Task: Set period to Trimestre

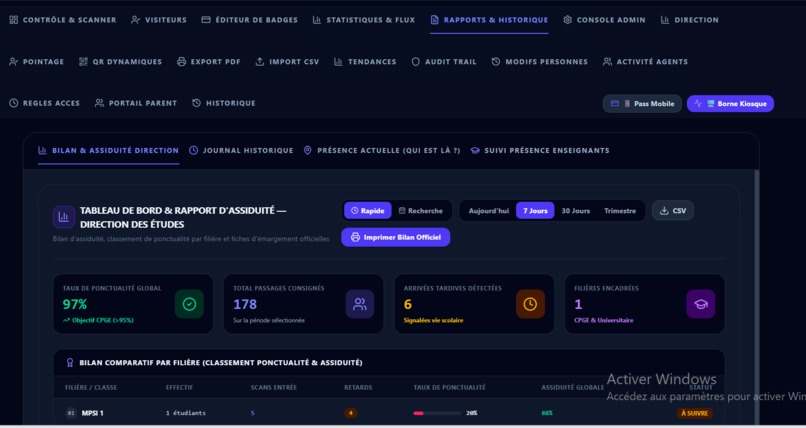Action: coord(620,211)
